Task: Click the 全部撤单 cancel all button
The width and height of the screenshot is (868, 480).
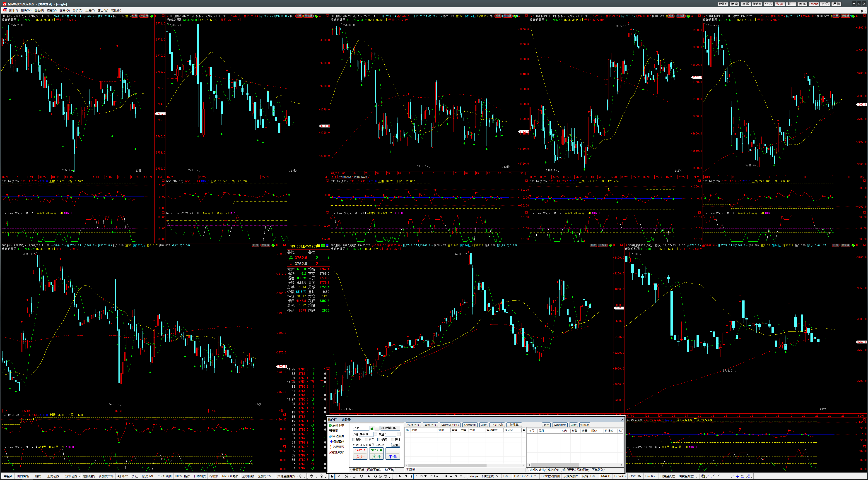Action: pyautogui.click(x=560, y=425)
